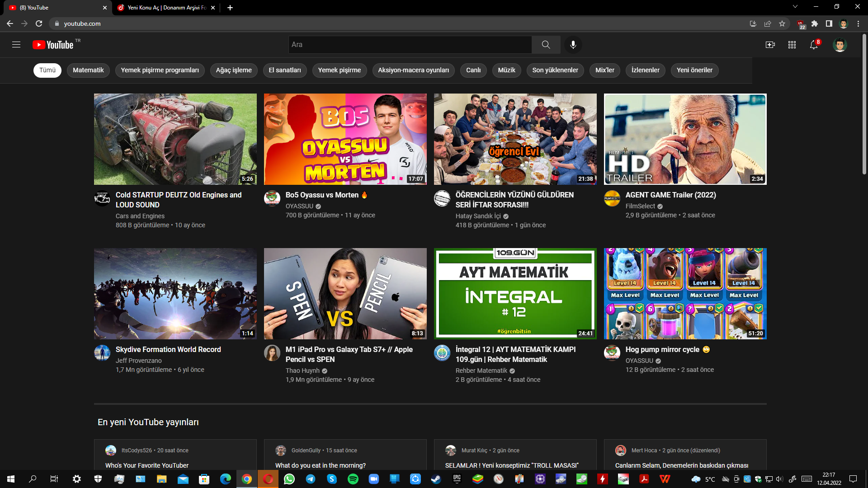Open ItsCodys526 community post

(x=175, y=455)
